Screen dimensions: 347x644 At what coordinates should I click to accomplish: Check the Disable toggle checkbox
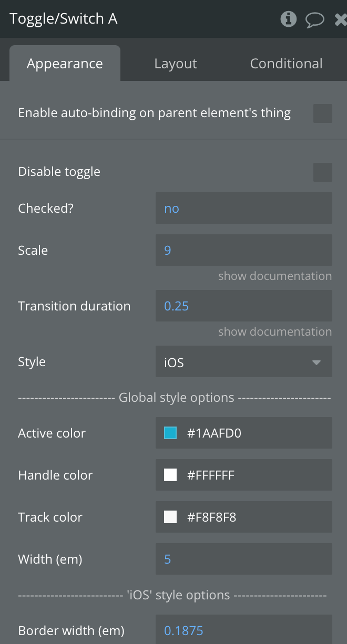pyautogui.click(x=323, y=172)
